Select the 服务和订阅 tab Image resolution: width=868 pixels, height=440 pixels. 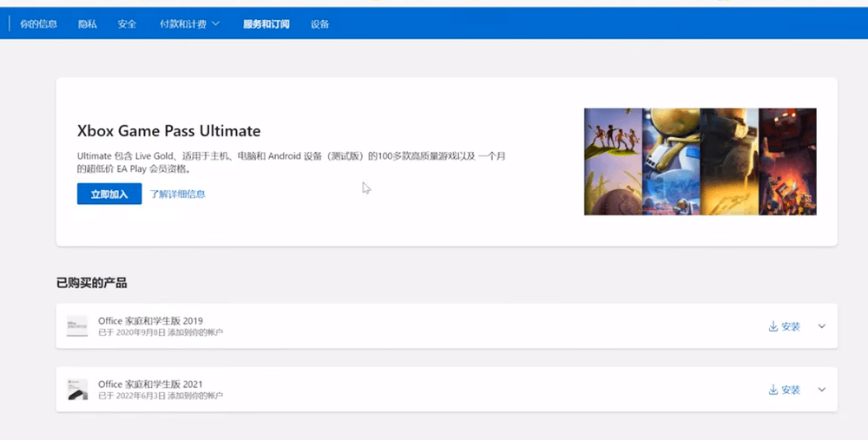[x=266, y=24]
